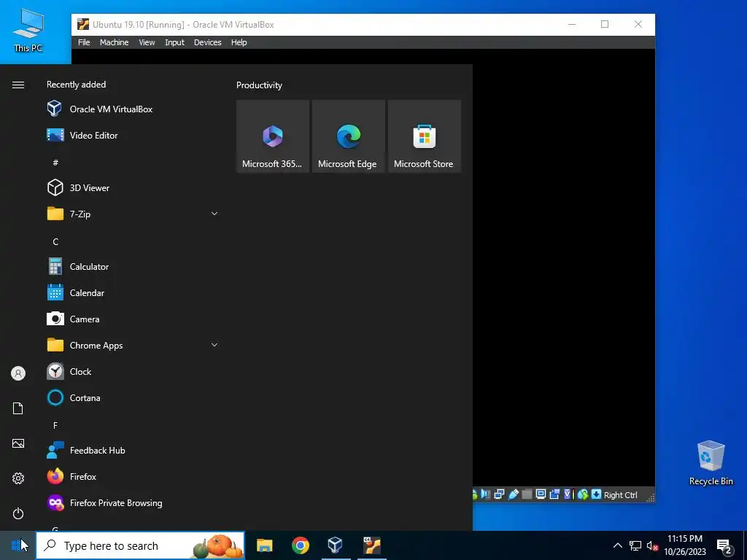Viewport: 747px width, 560px height.
Task: Click the 'C' letter header in app list
Action: pyautogui.click(x=55, y=242)
